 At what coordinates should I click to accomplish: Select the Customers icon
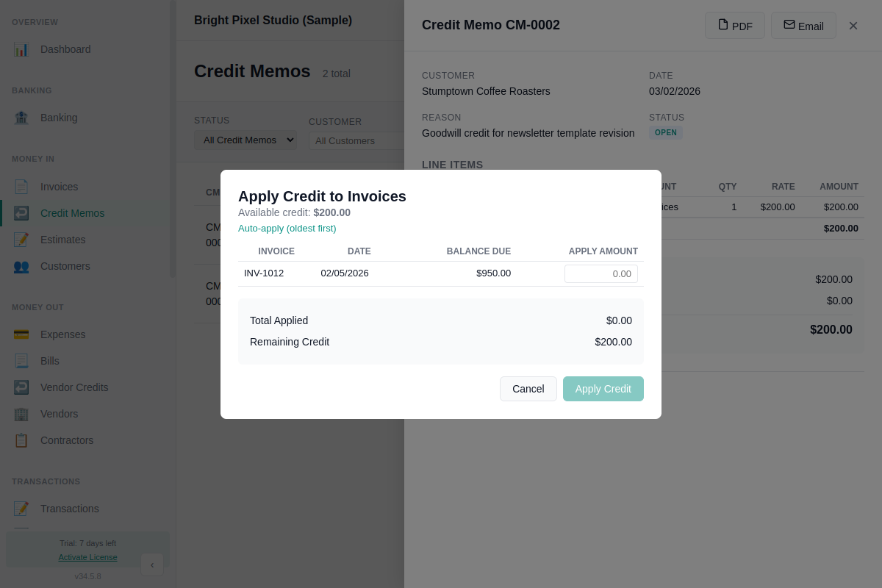click(23, 266)
